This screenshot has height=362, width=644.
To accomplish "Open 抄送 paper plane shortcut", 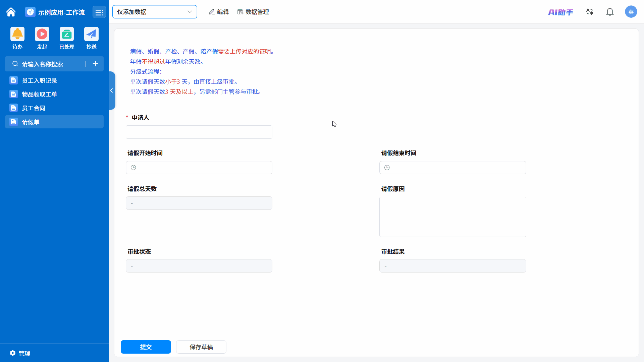I will [x=91, y=34].
